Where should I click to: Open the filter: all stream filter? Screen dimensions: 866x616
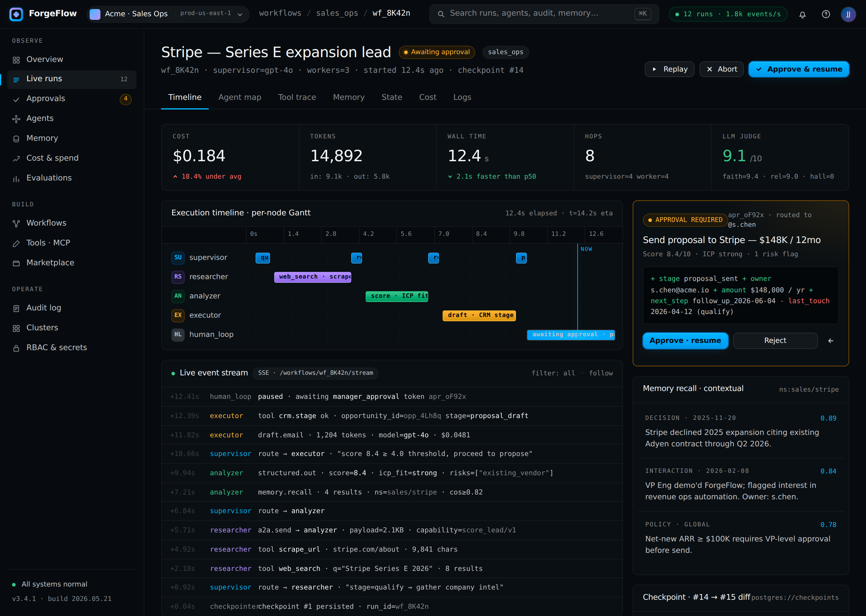click(553, 373)
